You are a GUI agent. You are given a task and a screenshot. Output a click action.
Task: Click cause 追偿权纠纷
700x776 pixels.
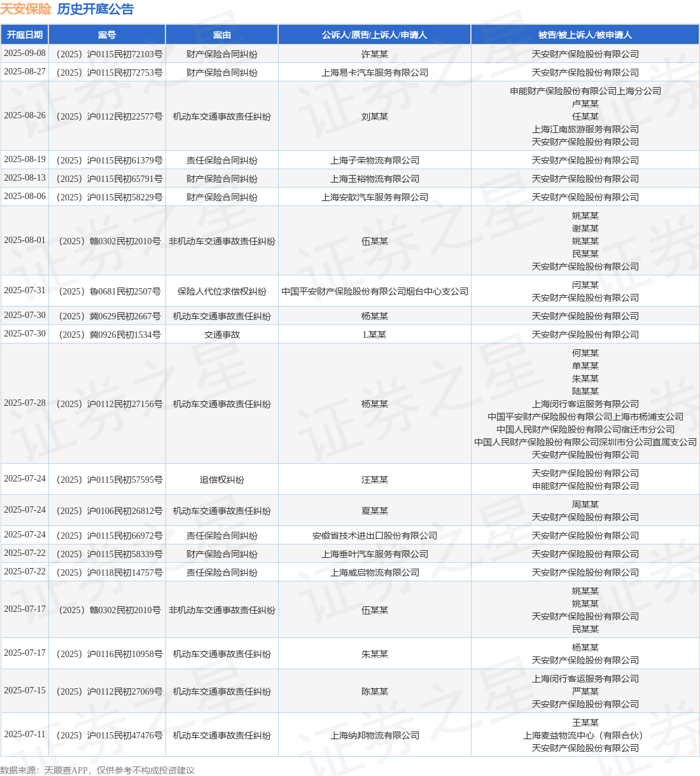[x=222, y=480]
